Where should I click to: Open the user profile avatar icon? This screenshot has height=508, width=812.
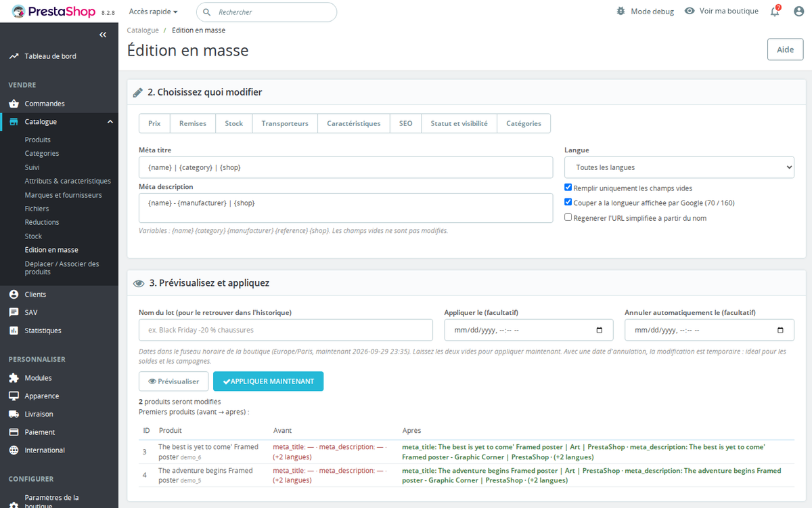[799, 12]
